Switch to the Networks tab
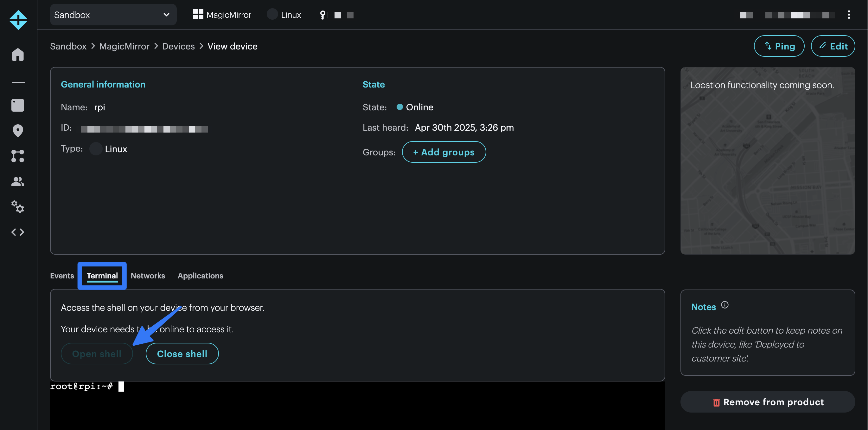Screen dimensions: 868x430 [x=148, y=276]
